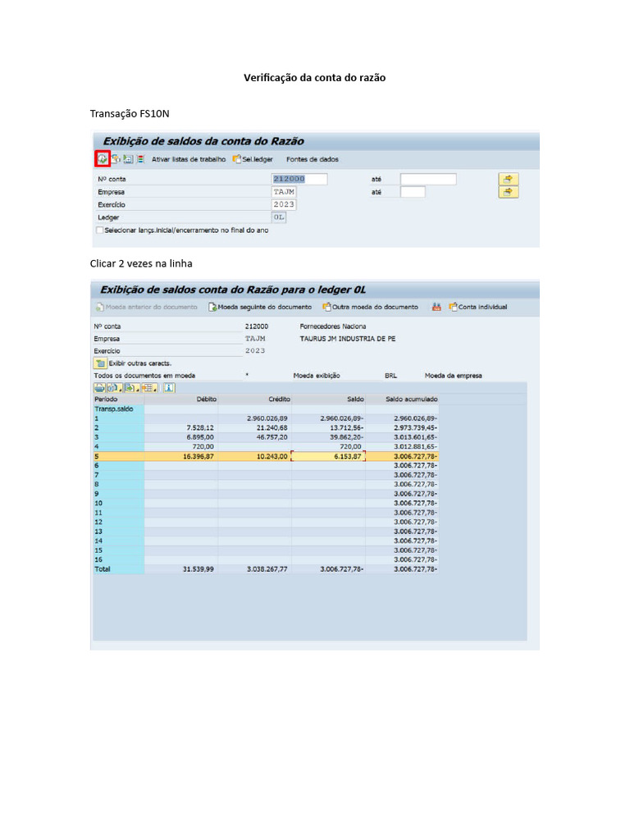Screen dimensions: 630x840
Task: Click the Ledger field containing 0L
Action: point(279,217)
